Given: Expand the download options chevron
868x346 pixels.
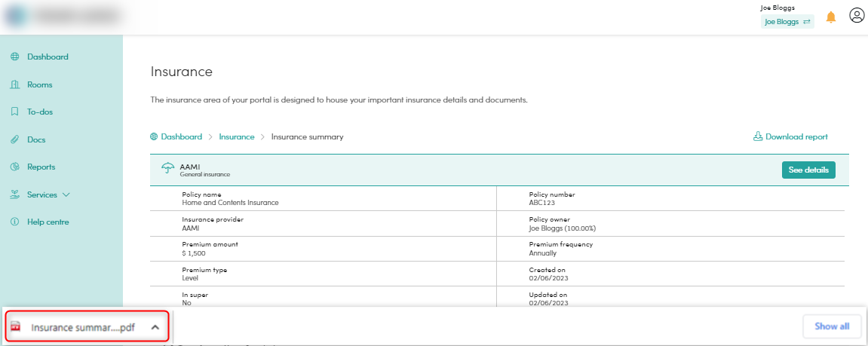Looking at the screenshot, I should coord(155,327).
